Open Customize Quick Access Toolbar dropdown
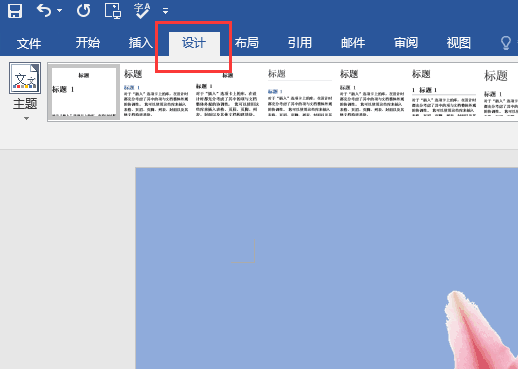Viewport: 518px width, 369px height. (165, 11)
